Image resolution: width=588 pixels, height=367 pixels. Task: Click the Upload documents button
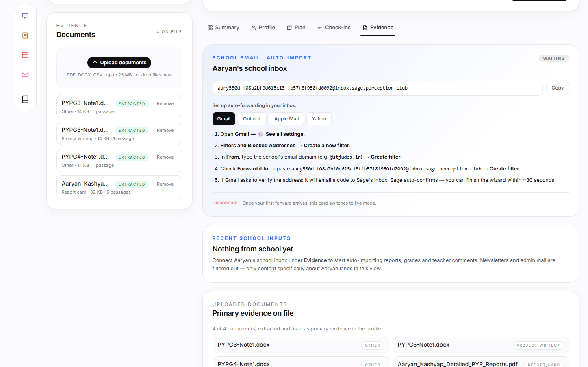[119, 63]
